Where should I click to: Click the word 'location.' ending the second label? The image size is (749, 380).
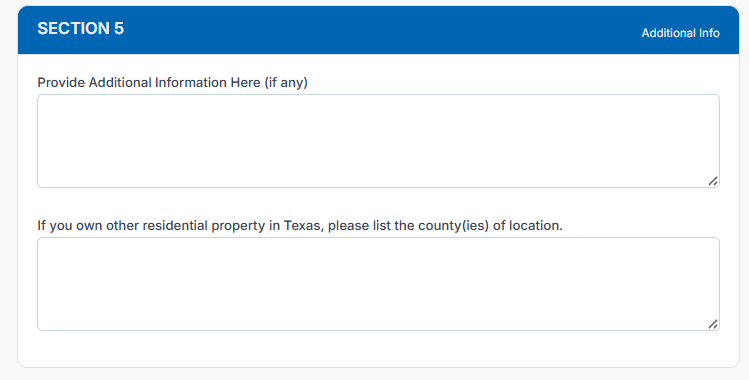(536, 225)
